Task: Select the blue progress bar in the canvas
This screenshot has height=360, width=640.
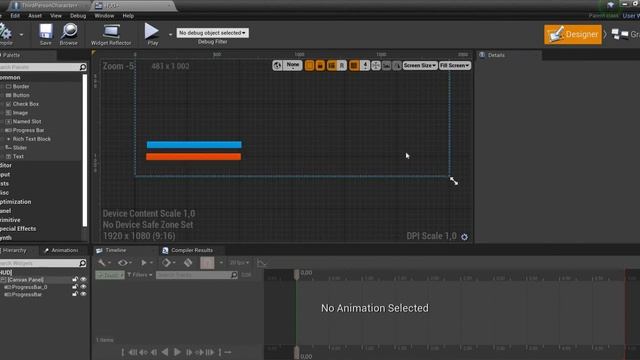Action: [194, 144]
